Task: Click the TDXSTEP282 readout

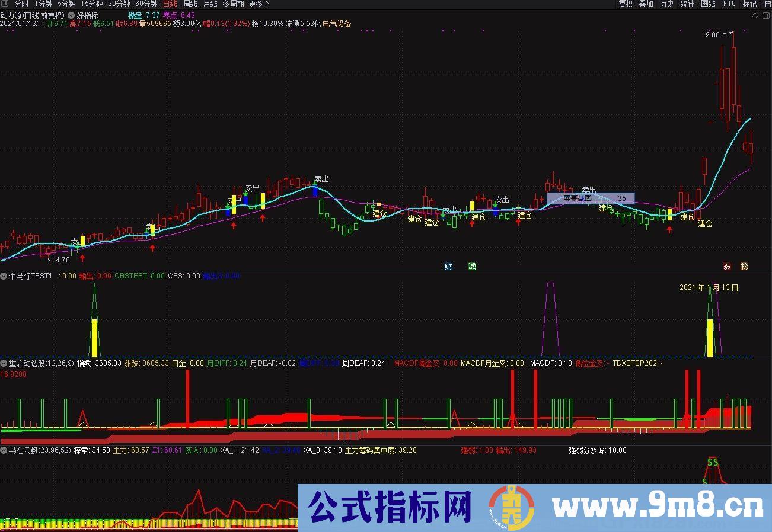Action: 637,363
